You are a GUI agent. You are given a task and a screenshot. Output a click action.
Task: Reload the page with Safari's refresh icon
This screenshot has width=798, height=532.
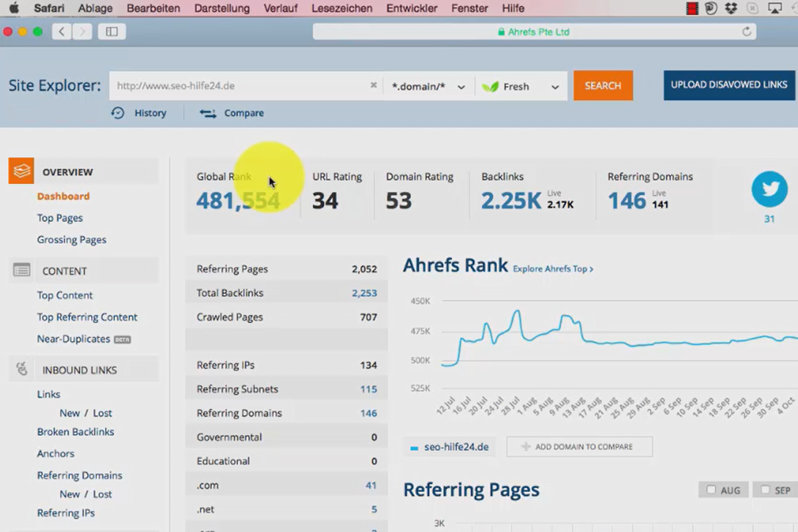tap(746, 32)
